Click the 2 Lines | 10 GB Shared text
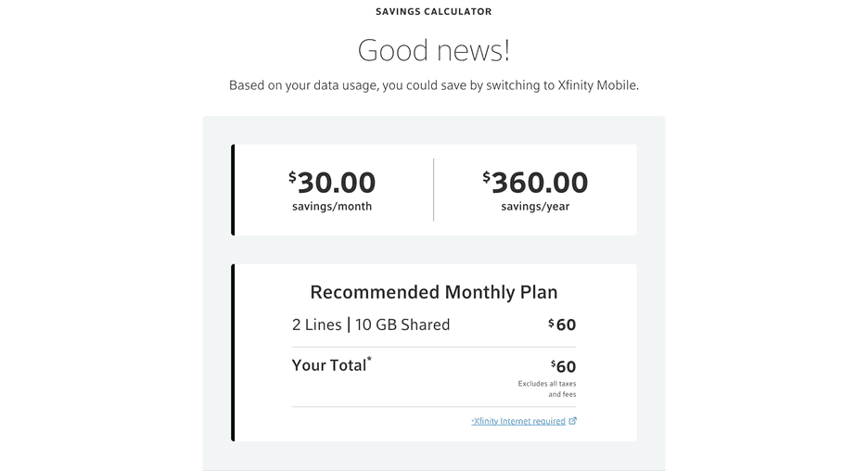This screenshot has height=471, width=868. (370, 325)
